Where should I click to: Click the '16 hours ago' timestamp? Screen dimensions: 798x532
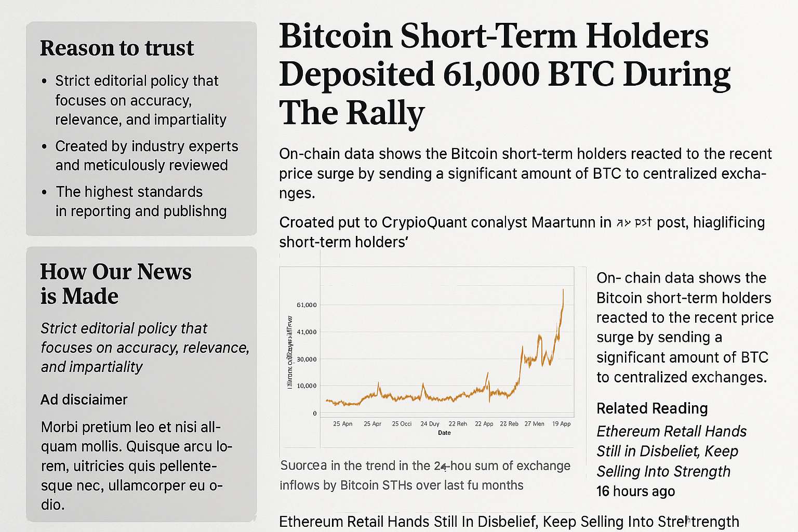pos(635,491)
